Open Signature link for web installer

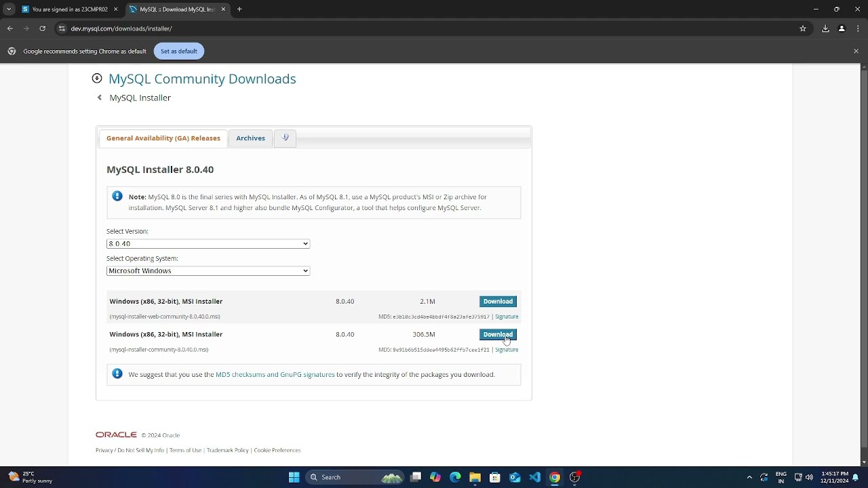pos(507,317)
